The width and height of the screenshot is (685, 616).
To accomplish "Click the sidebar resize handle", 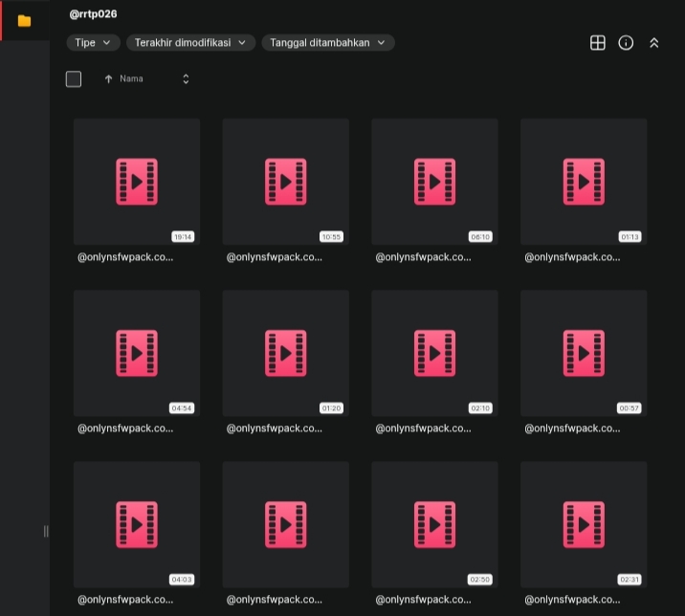I will (46, 531).
